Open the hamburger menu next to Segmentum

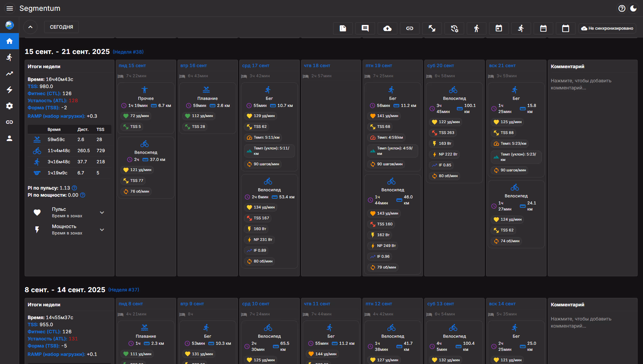coord(10,8)
